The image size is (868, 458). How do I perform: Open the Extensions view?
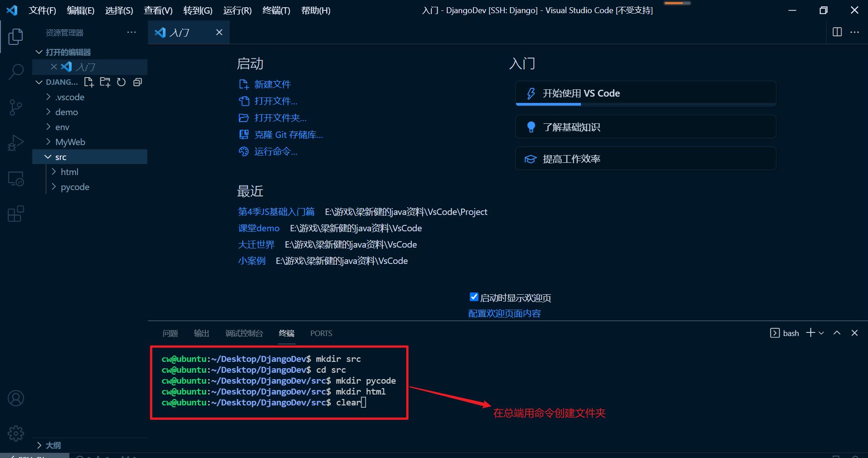[x=15, y=214]
